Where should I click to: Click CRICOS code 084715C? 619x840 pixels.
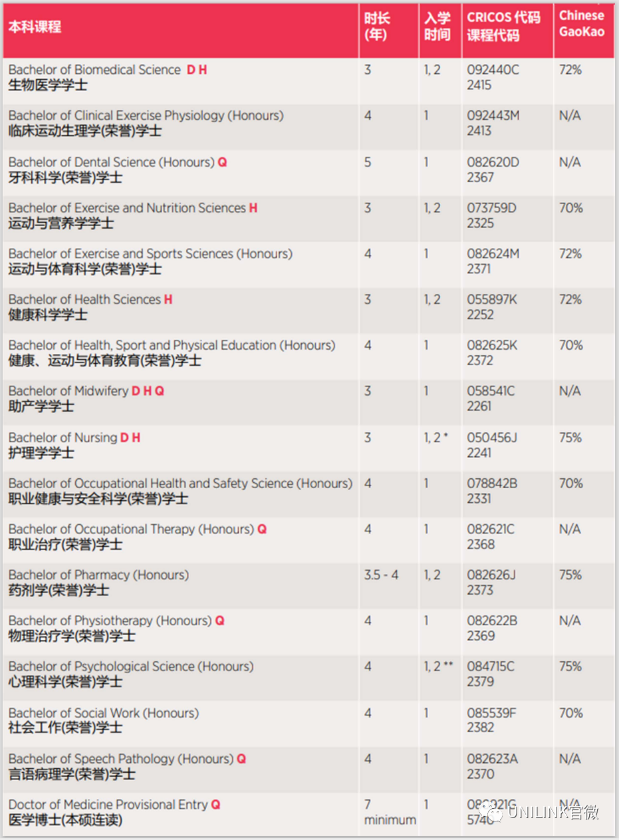491,666
